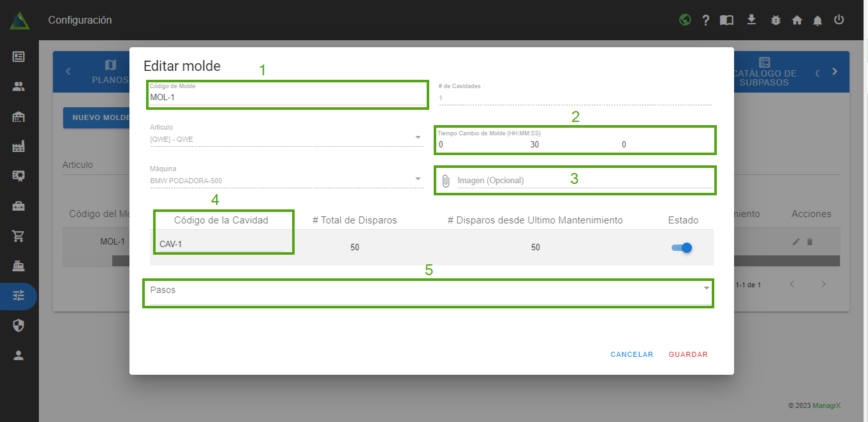
Task: Click the green globe language icon
Action: [685, 20]
